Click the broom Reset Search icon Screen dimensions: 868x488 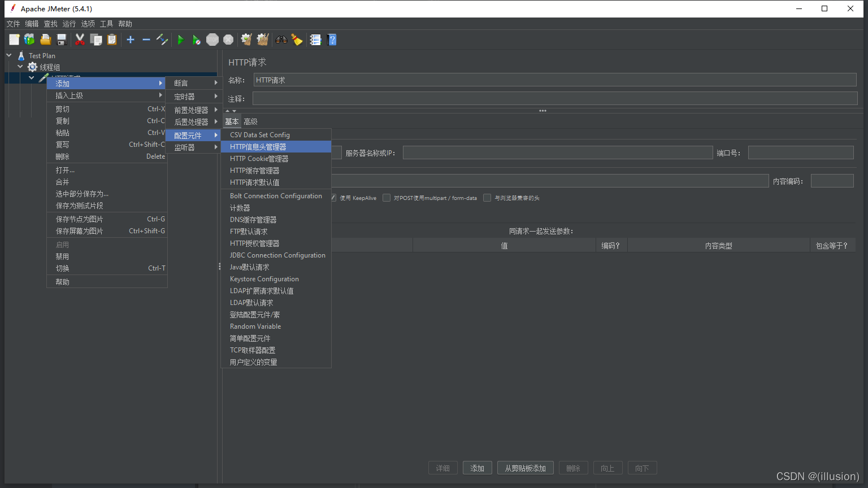point(297,40)
